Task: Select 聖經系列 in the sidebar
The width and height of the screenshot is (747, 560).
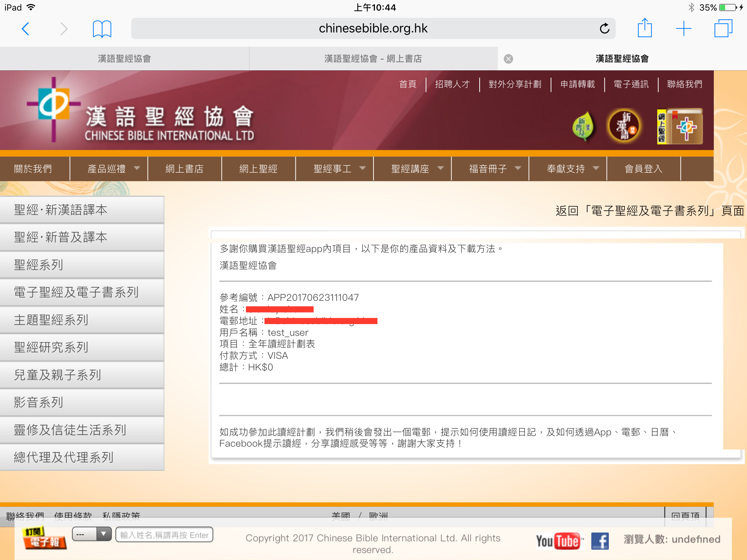Action: (x=82, y=265)
